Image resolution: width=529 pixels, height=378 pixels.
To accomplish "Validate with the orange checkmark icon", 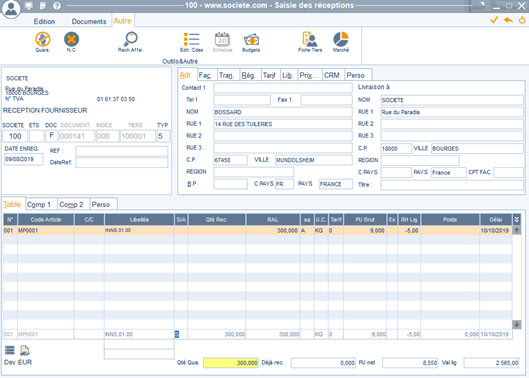I will tap(494, 20).
